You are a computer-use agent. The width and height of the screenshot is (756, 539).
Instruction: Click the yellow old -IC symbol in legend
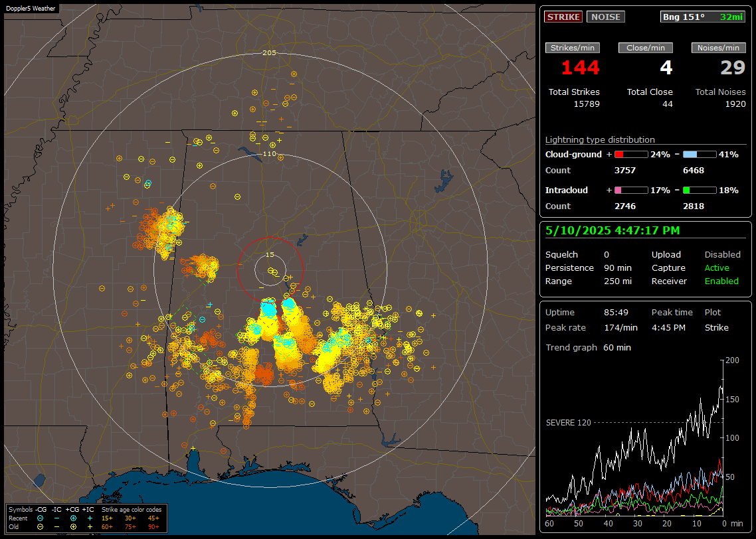click(x=57, y=527)
